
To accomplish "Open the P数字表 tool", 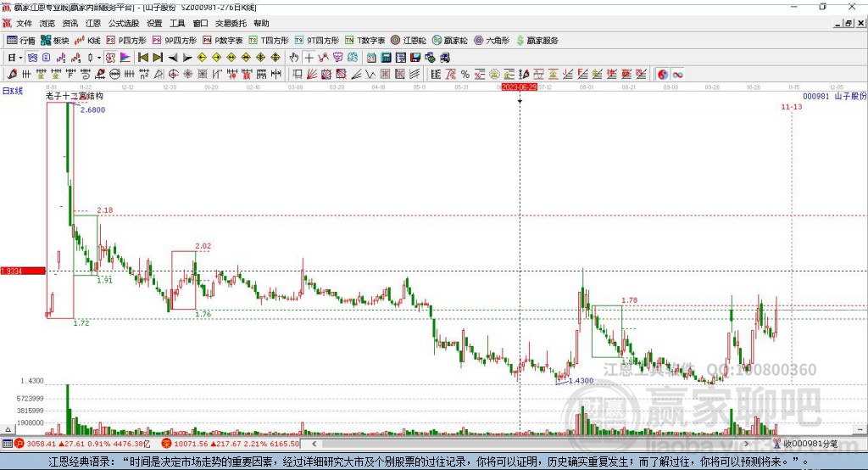I will [x=223, y=41].
